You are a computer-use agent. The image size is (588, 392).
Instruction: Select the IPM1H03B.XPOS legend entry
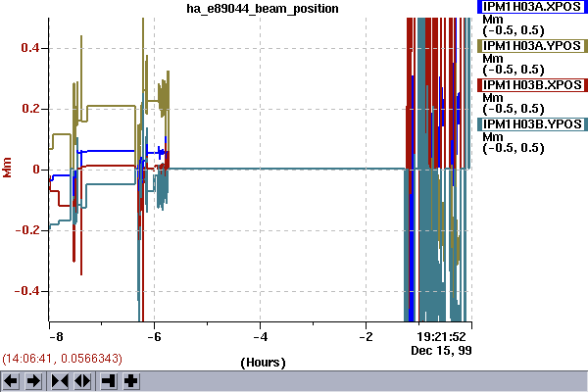pyautogui.click(x=533, y=85)
